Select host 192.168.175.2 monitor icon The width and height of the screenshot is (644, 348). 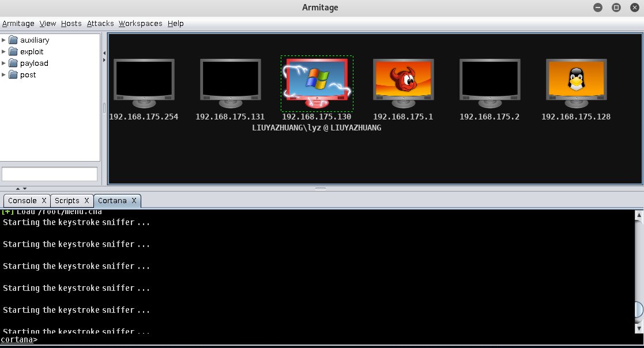(490, 84)
